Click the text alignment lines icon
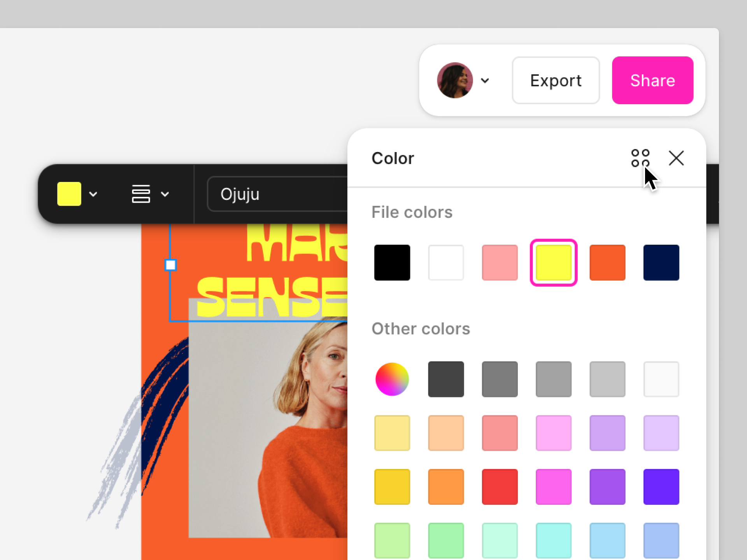 141,194
